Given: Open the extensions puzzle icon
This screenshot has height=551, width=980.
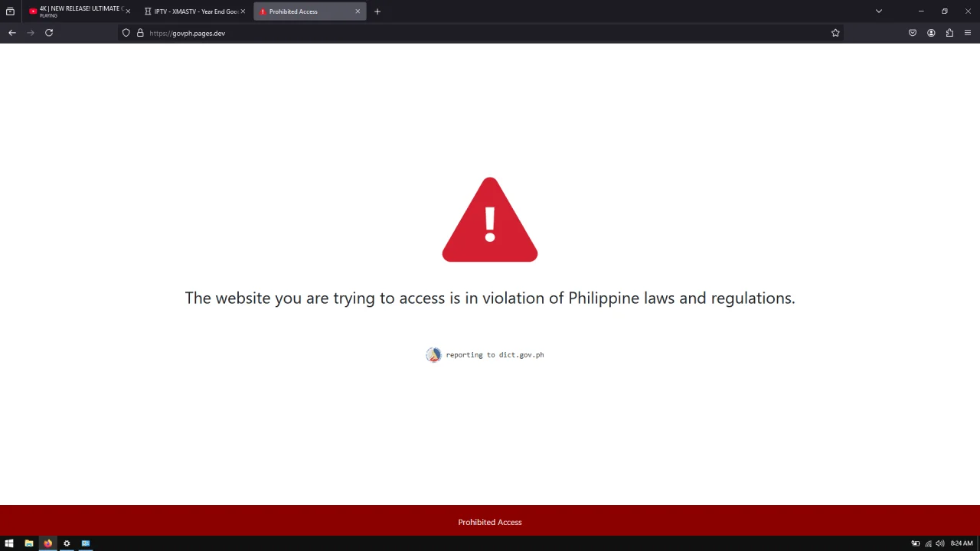Looking at the screenshot, I should click(949, 33).
